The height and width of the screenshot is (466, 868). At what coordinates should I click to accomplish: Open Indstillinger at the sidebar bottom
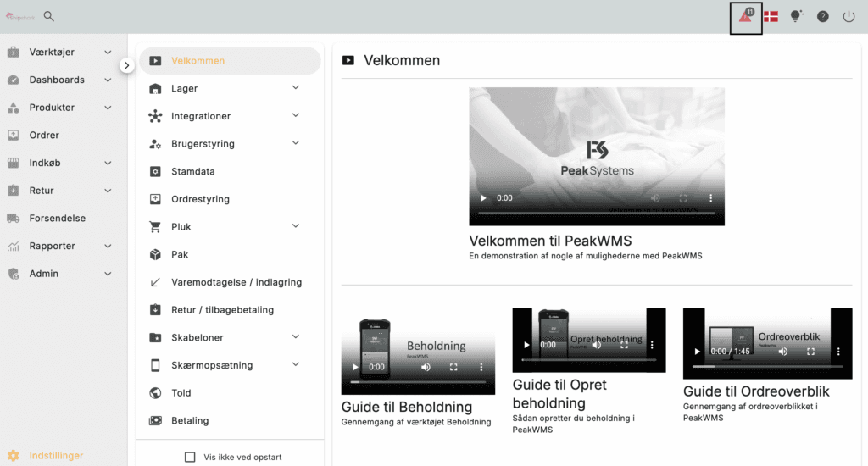click(x=56, y=456)
